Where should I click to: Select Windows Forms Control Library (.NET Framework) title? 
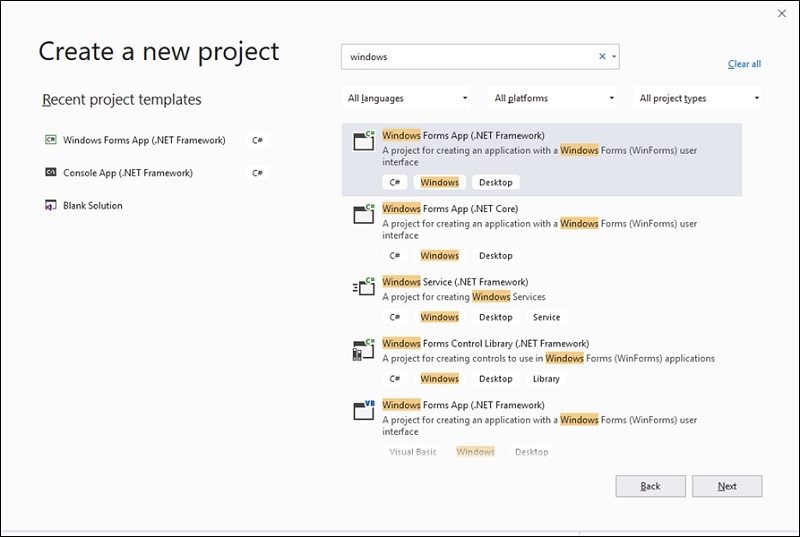click(486, 343)
